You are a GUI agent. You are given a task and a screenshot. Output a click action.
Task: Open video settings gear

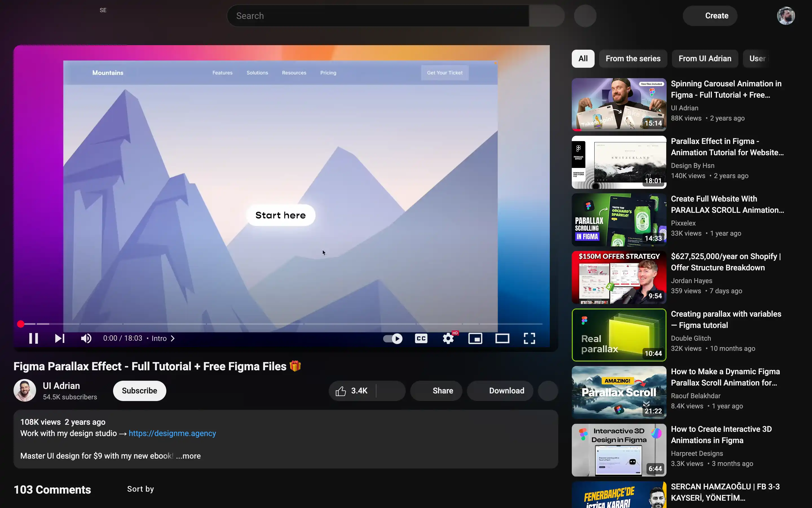pos(448,338)
